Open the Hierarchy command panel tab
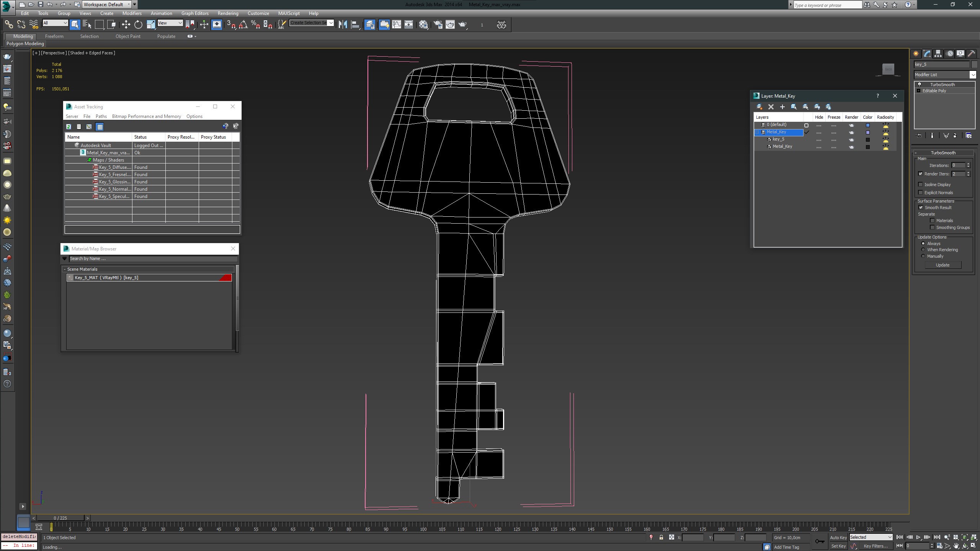The width and height of the screenshot is (980, 551). pos(938,54)
